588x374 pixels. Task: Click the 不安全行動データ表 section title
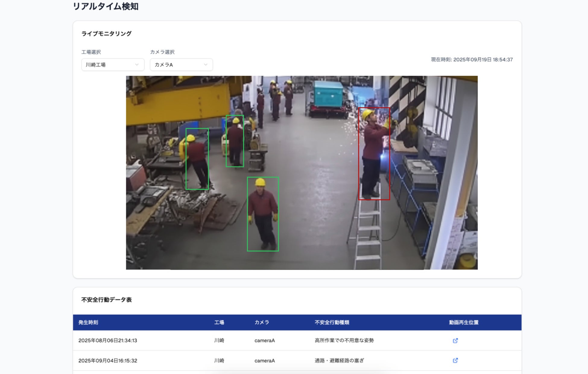106,300
